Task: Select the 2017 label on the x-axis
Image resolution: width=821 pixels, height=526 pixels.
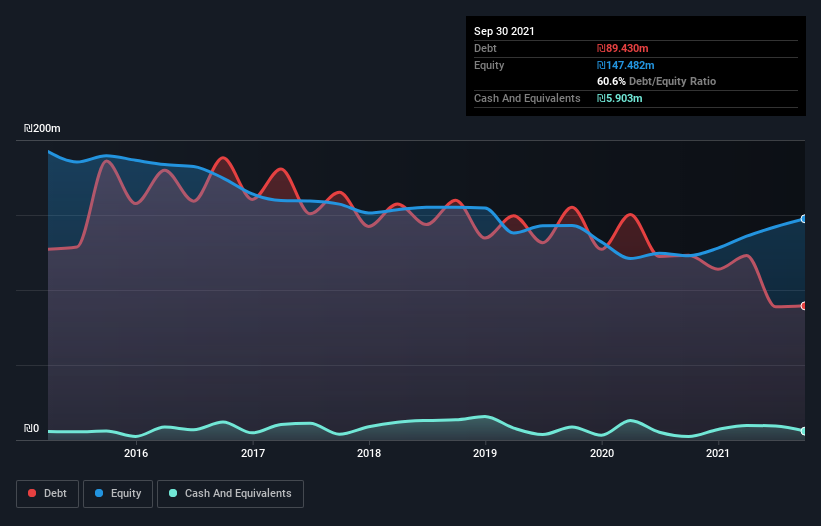Action: pyautogui.click(x=253, y=453)
